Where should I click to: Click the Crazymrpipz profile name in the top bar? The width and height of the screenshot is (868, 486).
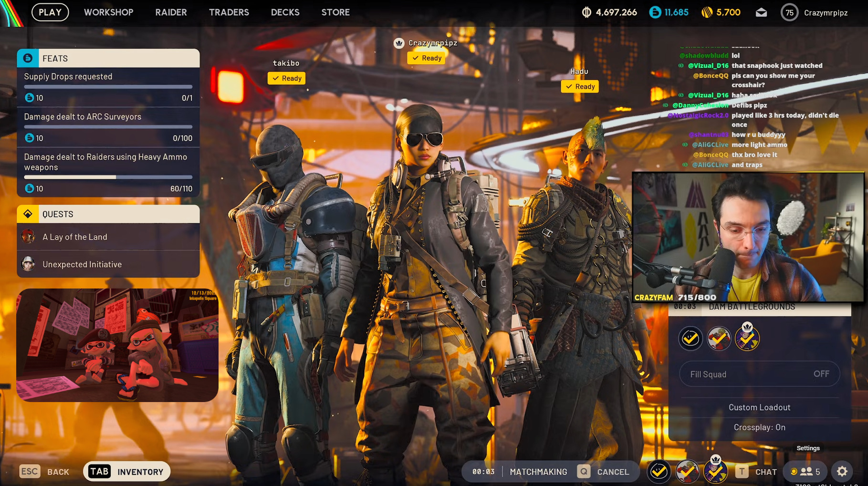coord(826,13)
